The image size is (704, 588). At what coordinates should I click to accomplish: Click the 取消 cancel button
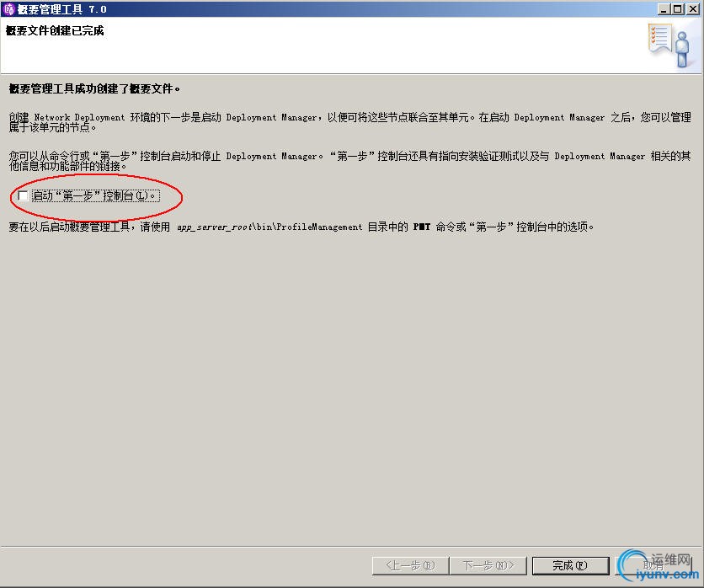653,565
